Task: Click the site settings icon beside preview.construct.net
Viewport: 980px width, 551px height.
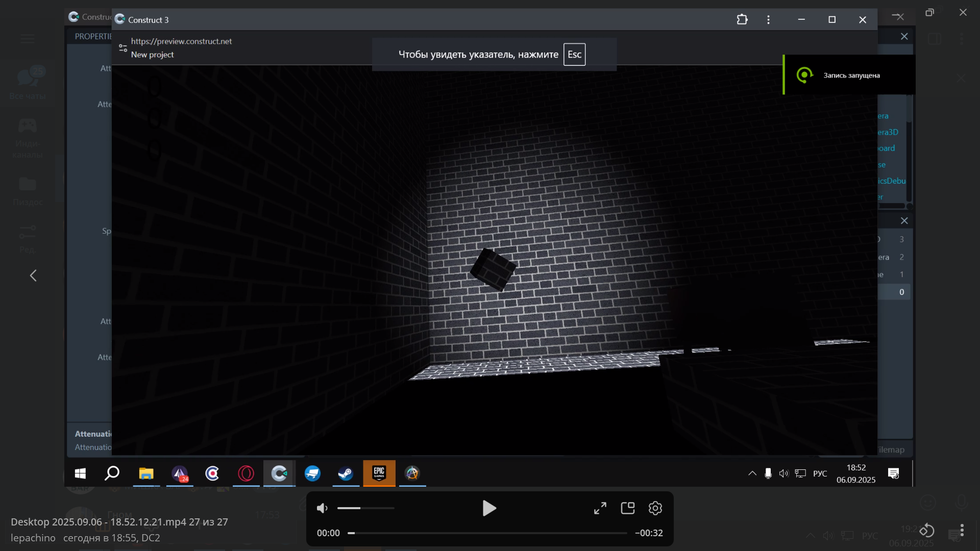Action: (123, 48)
